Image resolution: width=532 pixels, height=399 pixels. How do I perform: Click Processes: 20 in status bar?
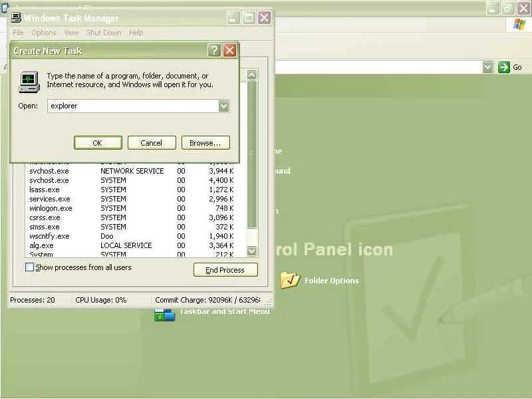[x=33, y=300]
